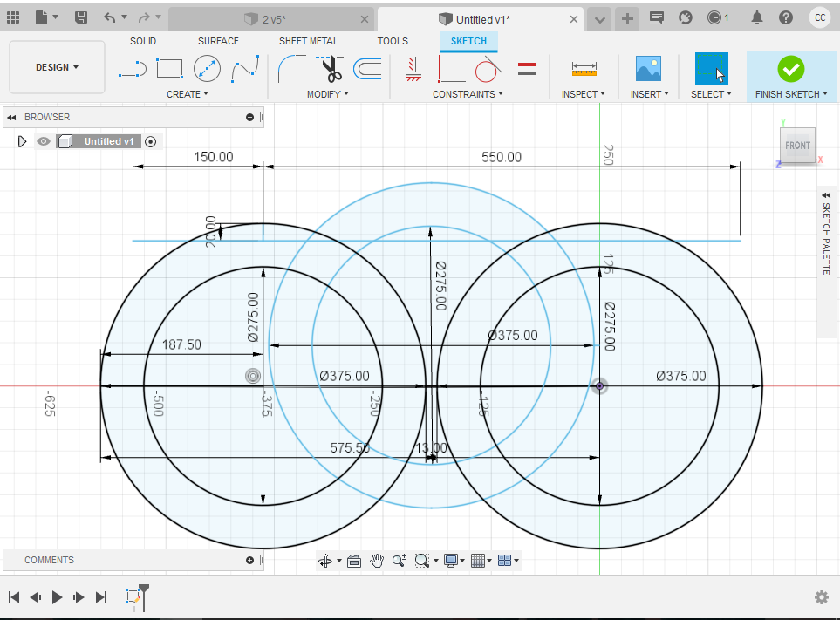The image size is (840, 620).
Task: Select the Line sketch tool
Action: coord(133,69)
